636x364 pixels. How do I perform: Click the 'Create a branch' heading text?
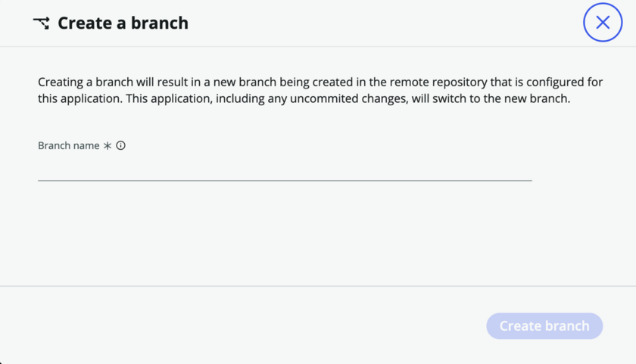[123, 23]
